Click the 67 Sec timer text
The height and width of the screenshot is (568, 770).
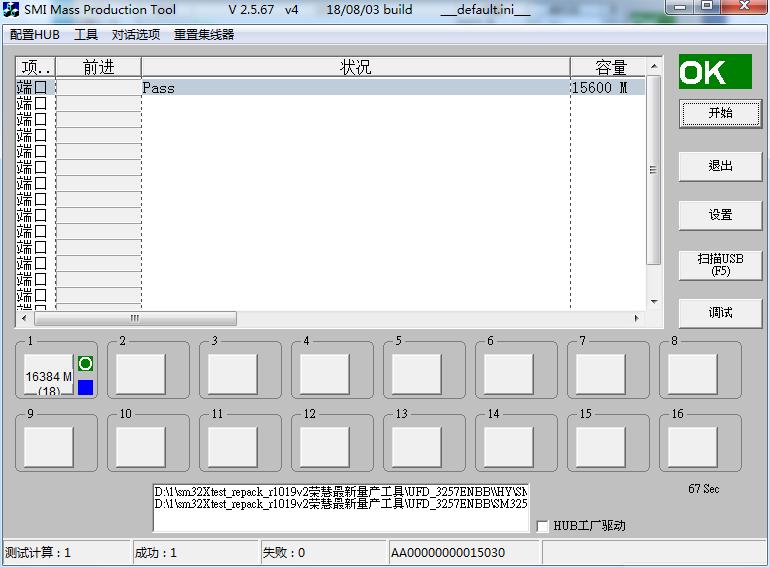click(703, 489)
